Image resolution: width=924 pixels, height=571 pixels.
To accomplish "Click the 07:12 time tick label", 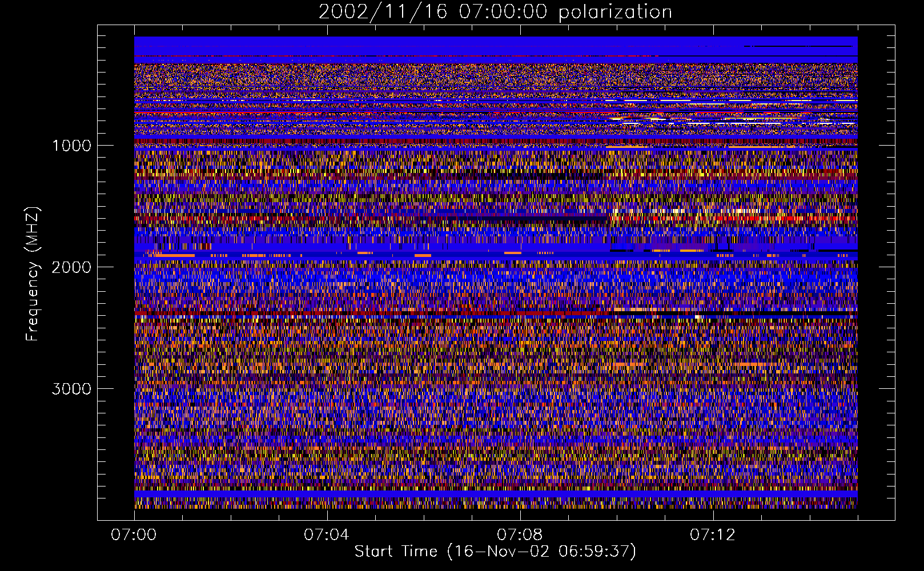I will 713,534.
